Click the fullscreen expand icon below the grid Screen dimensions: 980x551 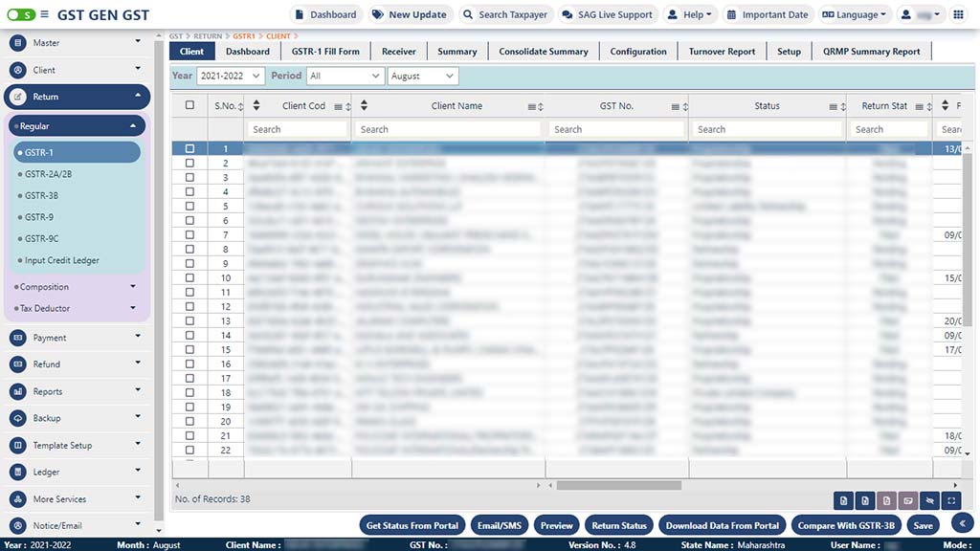949,500
